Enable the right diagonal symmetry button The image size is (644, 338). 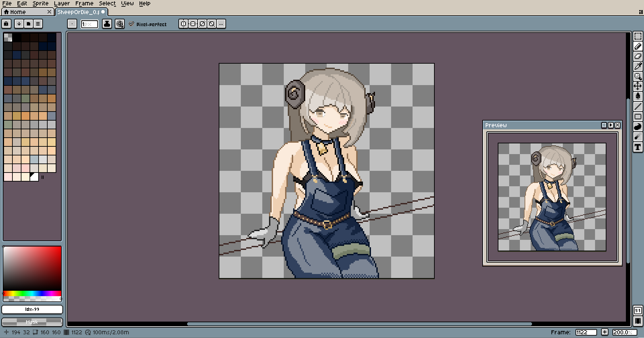tap(202, 24)
